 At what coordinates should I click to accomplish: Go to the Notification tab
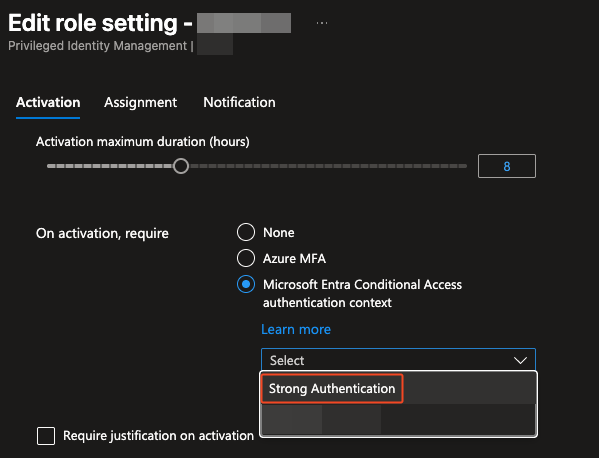(239, 102)
